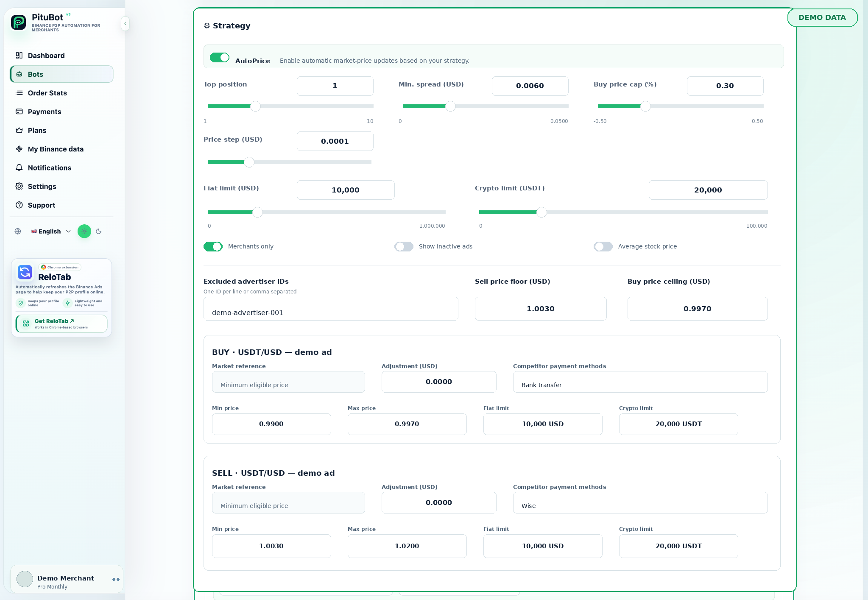Click the BUY ad Min price field

click(x=271, y=424)
